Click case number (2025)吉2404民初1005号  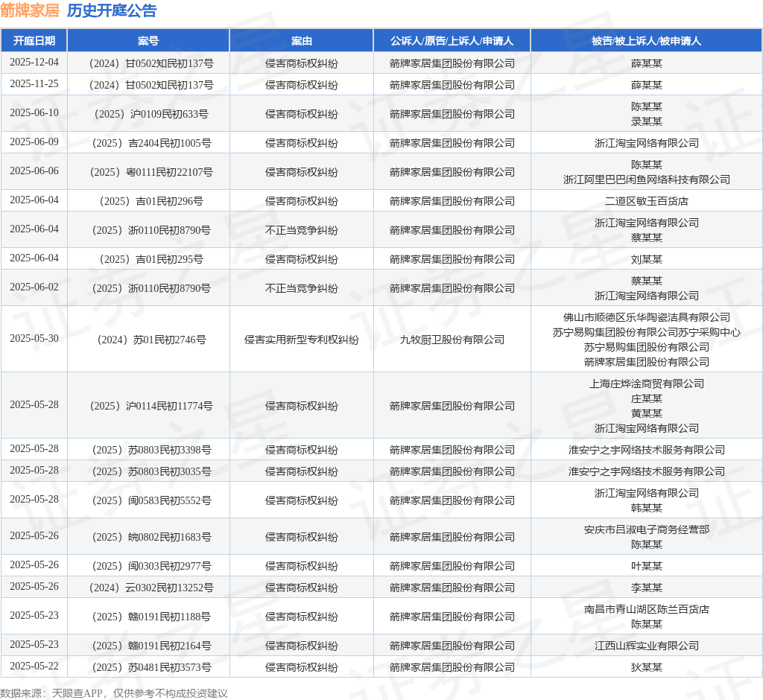click(x=151, y=143)
